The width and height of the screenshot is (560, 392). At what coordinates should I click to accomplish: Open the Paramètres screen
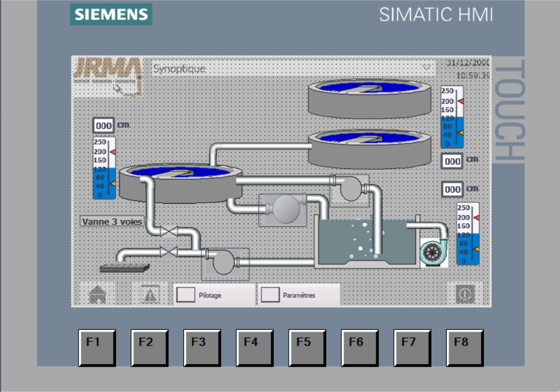[x=299, y=295]
